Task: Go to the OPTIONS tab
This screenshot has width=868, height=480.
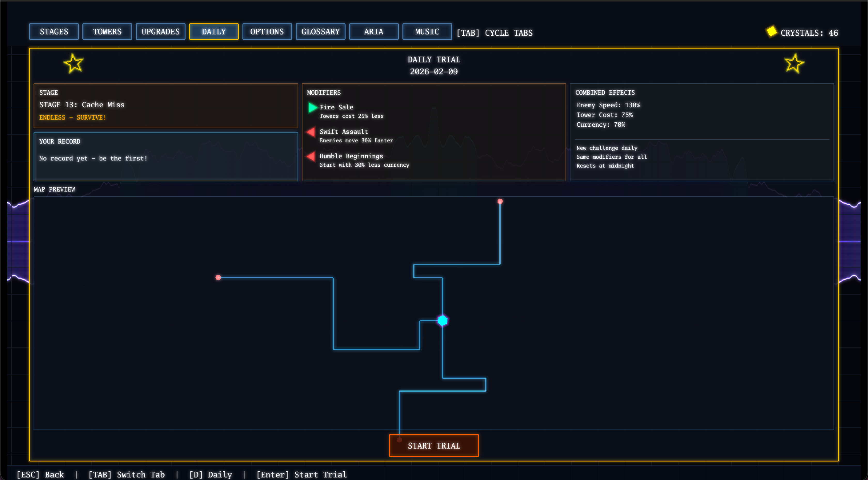Action: (267, 32)
